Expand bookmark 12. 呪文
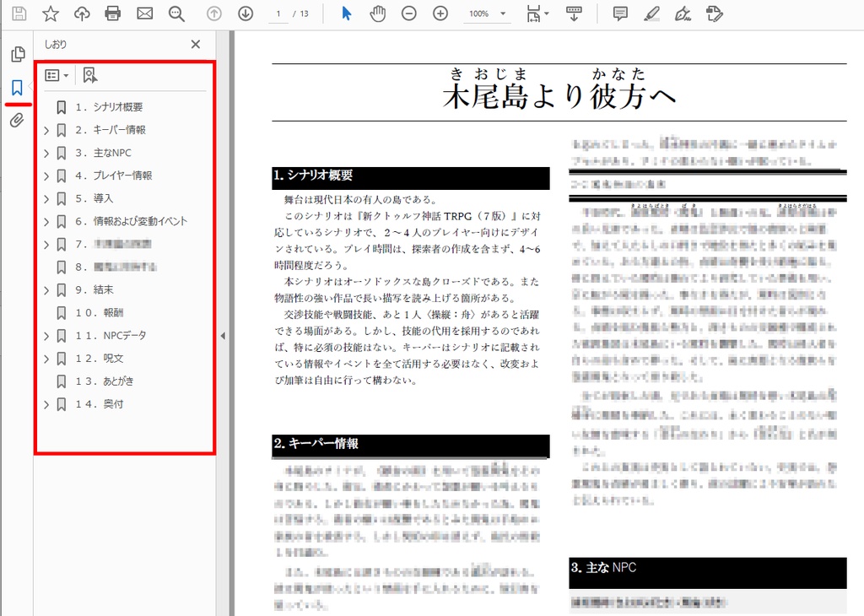 pyautogui.click(x=46, y=359)
